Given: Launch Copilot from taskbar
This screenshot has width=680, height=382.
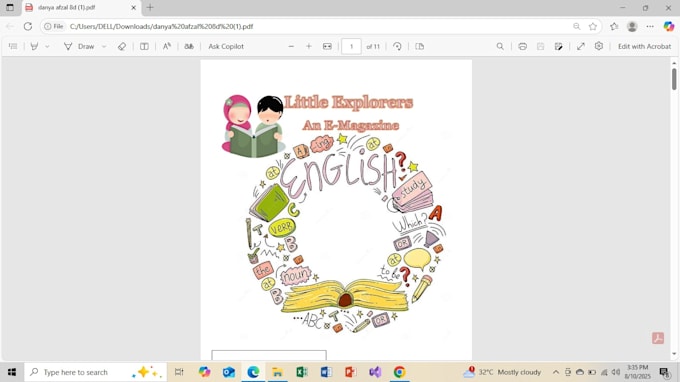Looking at the screenshot, I should [x=204, y=372].
